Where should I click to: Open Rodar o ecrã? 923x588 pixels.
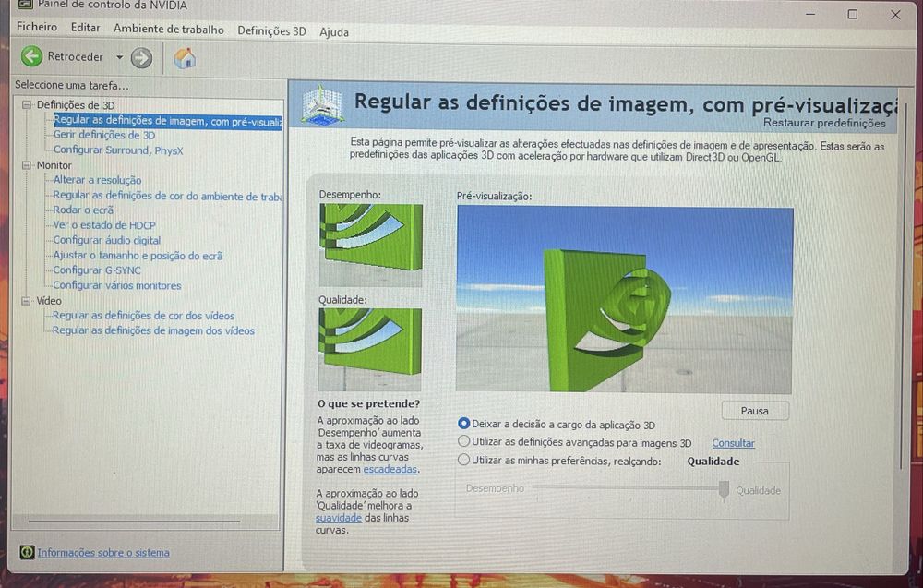coord(83,210)
